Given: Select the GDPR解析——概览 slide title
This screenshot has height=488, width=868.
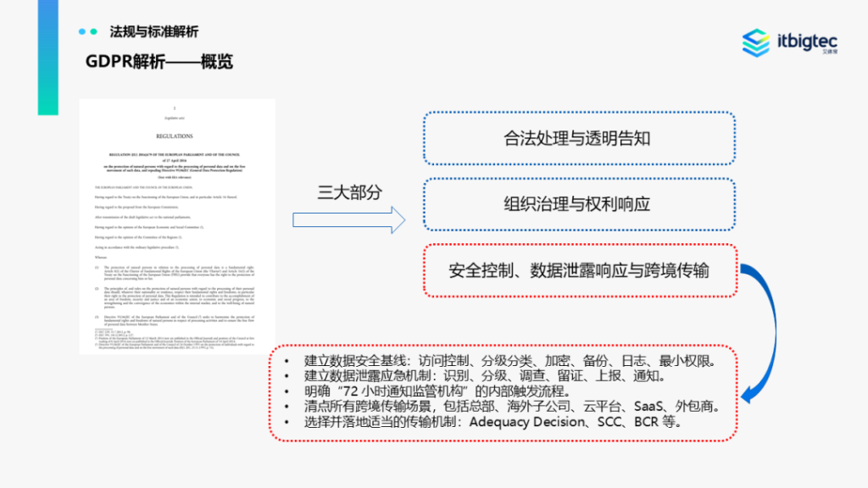Looking at the screenshot, I should point(159,62).
